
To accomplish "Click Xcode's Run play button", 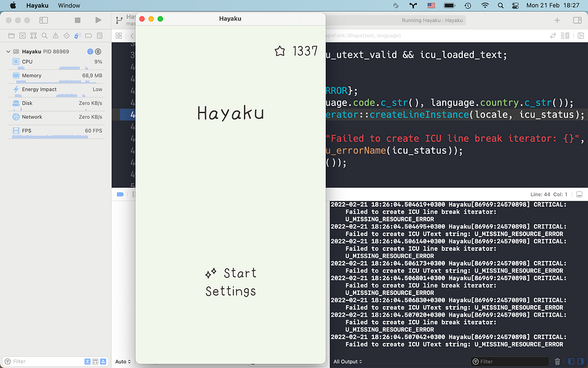I will (x=98, y=20).
